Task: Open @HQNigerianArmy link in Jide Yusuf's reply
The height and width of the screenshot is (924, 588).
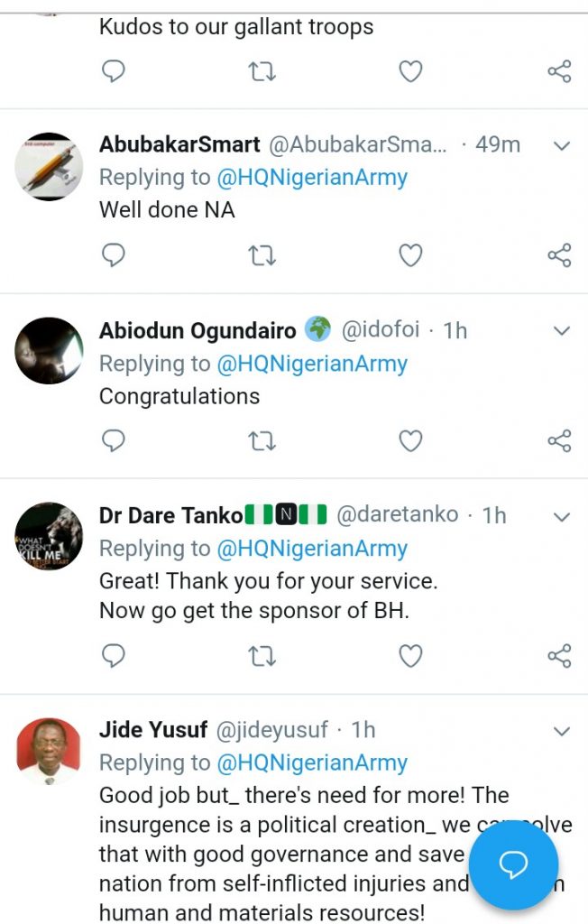Action: coord(312,762)
